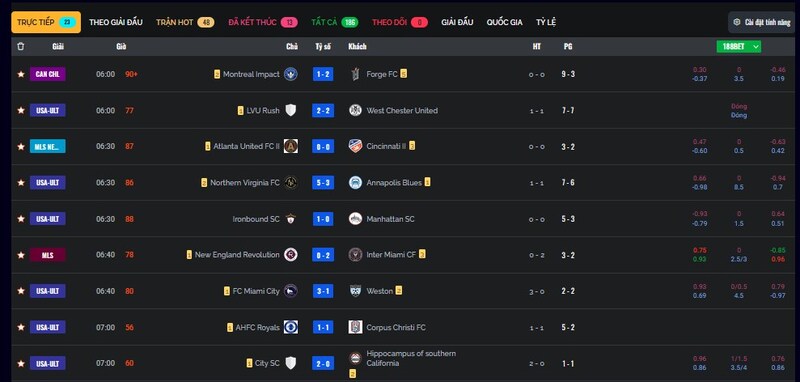Click the Forge FC team crest
Screen dimensions: 800x382
pyautogui.click(x=356, y=74)
